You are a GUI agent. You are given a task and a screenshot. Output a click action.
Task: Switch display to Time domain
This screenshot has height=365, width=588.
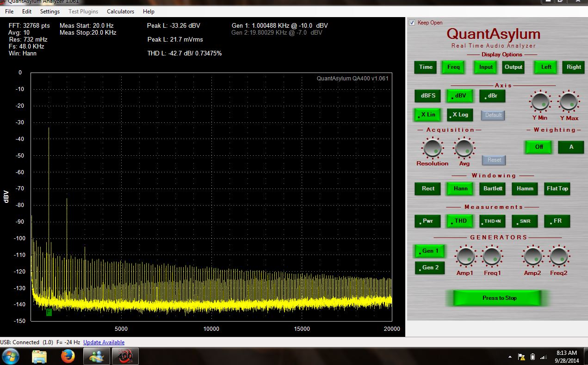pos(426,67)
